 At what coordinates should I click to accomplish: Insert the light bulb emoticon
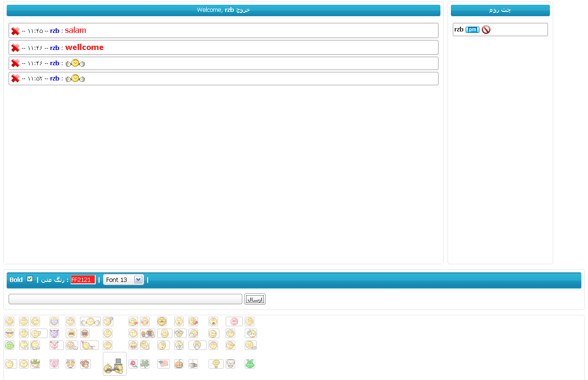tap(216, 364)
